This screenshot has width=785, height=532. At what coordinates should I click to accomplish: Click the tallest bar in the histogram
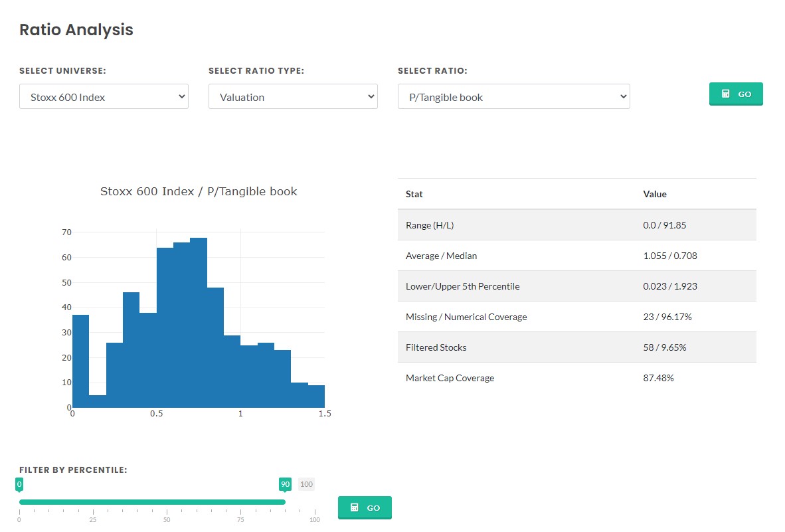199,319
